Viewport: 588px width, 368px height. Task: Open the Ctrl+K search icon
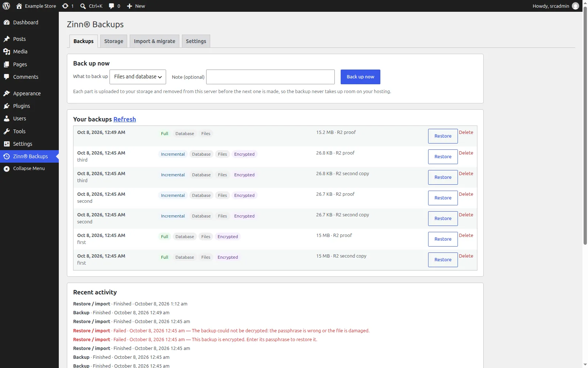point(83,6)
